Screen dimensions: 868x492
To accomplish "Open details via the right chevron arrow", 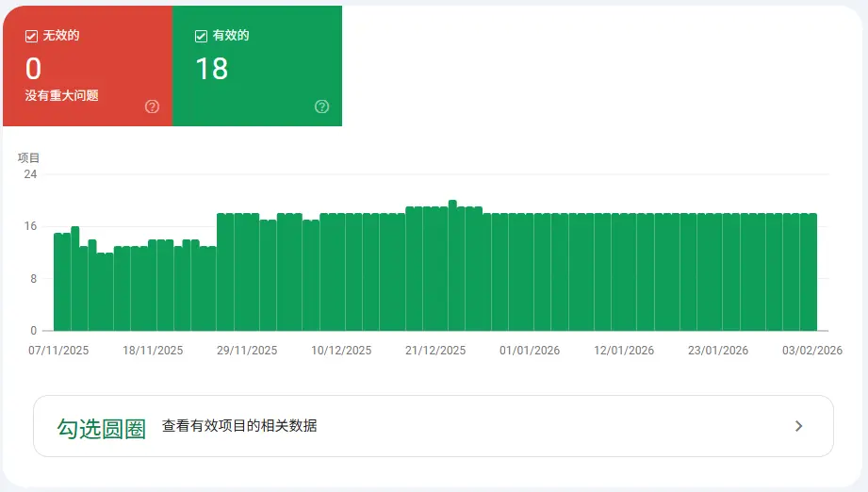I will [798, 426].
